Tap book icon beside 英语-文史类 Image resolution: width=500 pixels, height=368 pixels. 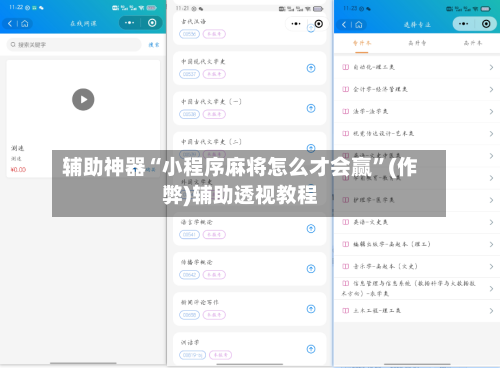click(x=346, y=222)
